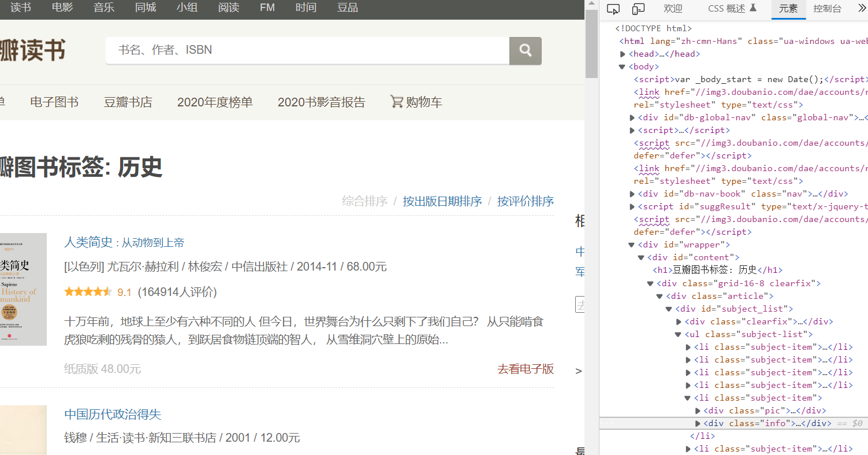Visit the 豆瓣书店 link

(x=128, y=102)
